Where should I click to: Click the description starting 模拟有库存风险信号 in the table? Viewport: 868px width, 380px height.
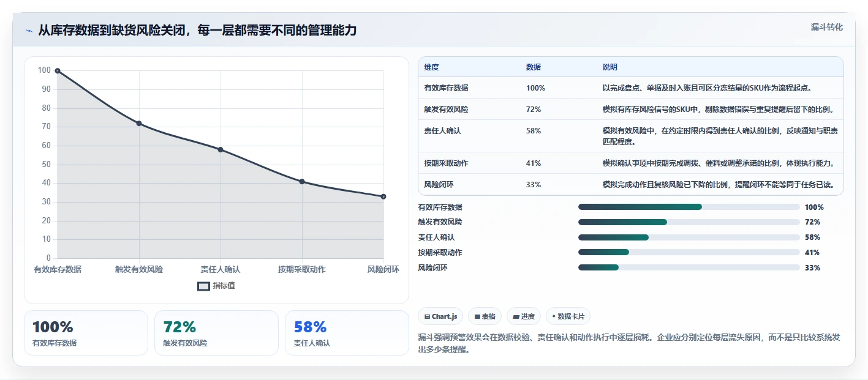click(x=719, y=110)
